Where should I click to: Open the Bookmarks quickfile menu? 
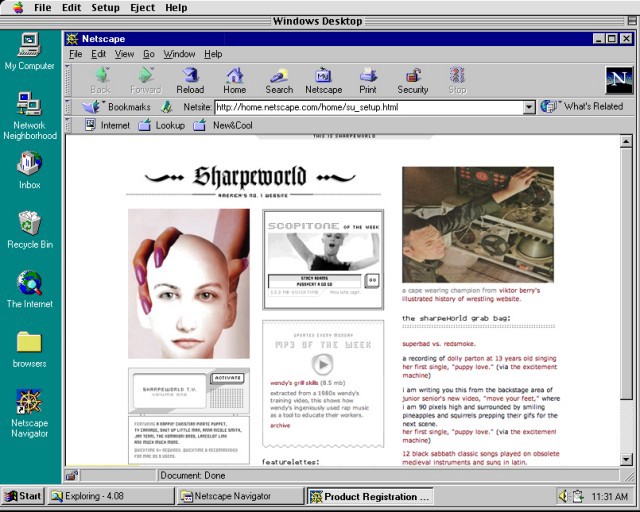(116, 107)
